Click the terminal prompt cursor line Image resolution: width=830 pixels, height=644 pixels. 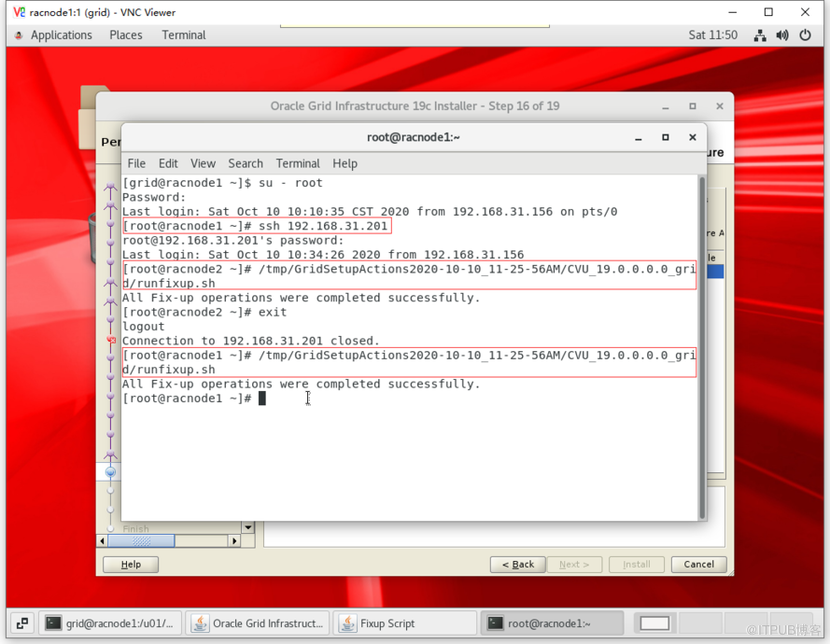pyautogui.click(x=194, y=399)
